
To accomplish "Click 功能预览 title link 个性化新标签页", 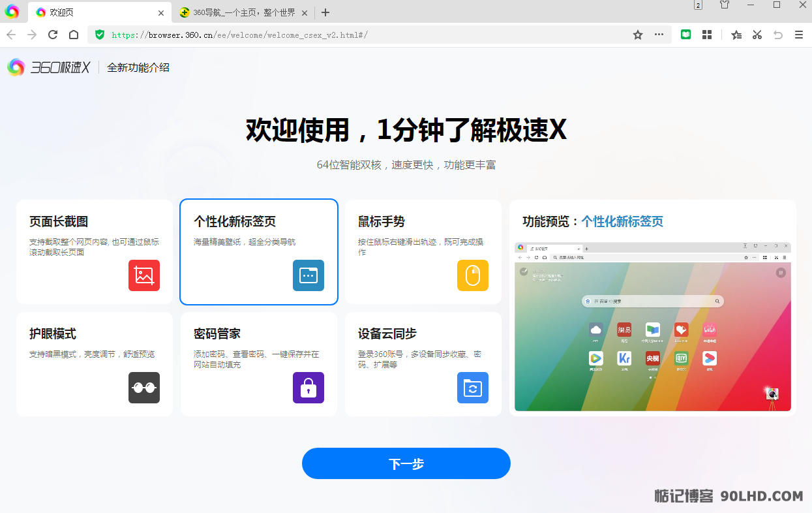I will click(622, 221).
